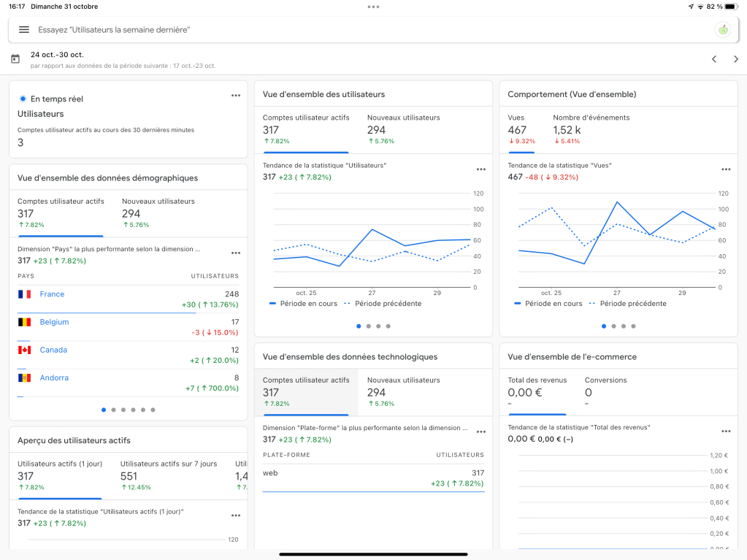747x560 pixels.
Task: Go to previous date period arrow
Action: click(714, 59)
